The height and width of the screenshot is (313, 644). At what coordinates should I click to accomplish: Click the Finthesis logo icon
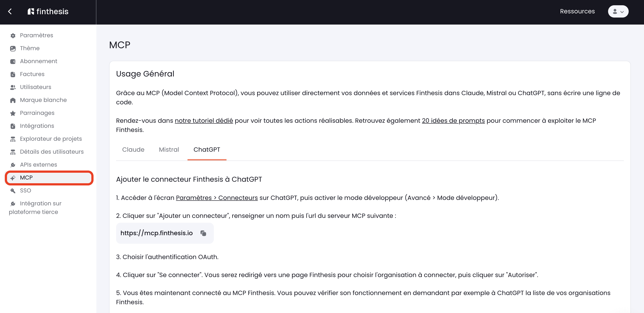click(x=31, y=12)
